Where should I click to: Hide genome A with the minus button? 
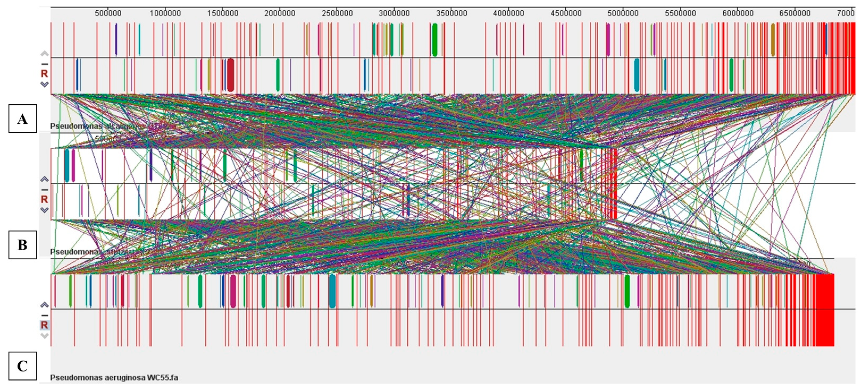click(45, 64)
